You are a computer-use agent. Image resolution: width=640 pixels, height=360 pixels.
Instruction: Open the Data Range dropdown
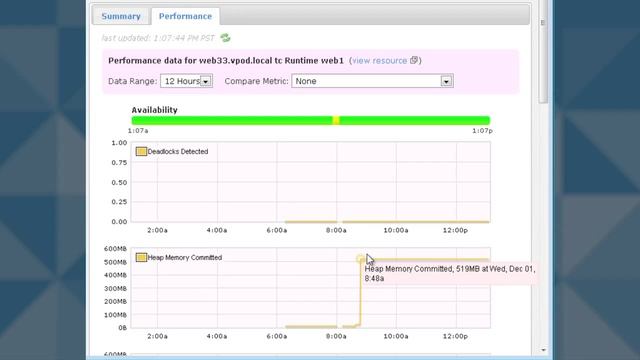point(187,81)
